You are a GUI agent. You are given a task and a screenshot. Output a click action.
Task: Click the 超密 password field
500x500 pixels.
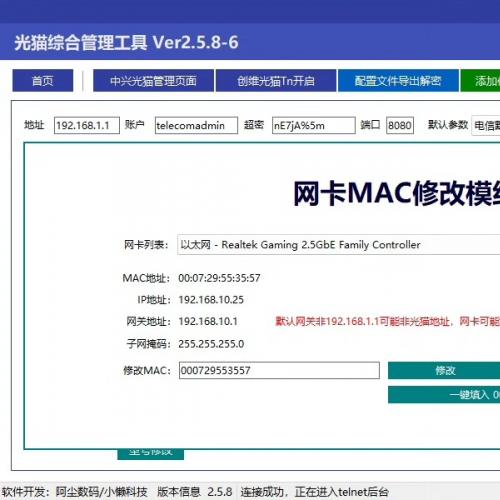point(314,125)
